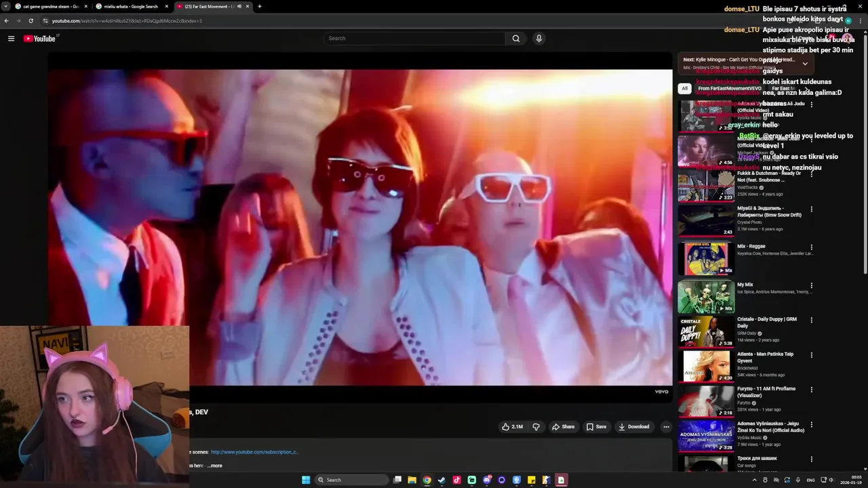Open options menu for 'Mix - Reggae'
The width and height of the screenshot is (868, 488).
pos(812,247)
